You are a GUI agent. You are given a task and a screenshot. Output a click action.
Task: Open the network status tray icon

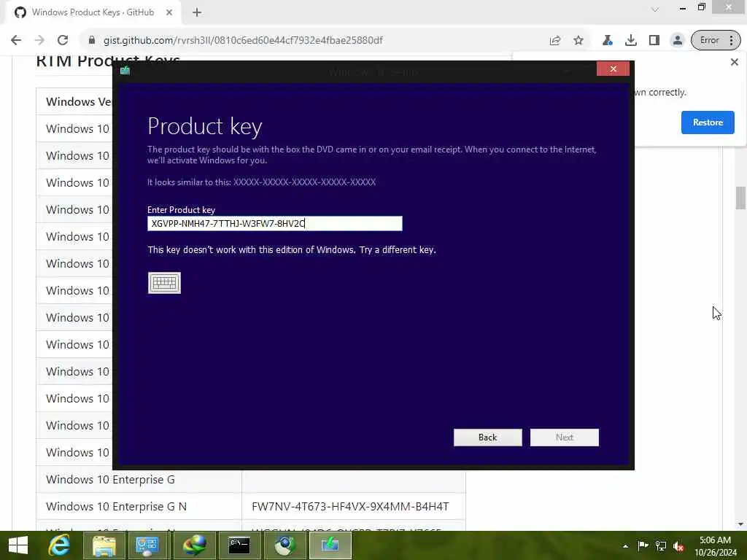pyautogui.click(x=661, y=545)
